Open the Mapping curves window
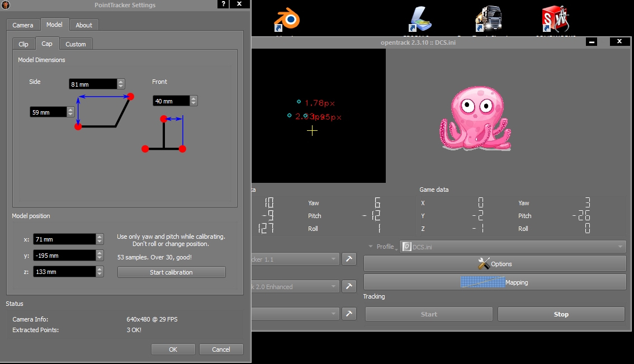The height and width of the screenshot is (364, 634). click(x=494, y=282)
